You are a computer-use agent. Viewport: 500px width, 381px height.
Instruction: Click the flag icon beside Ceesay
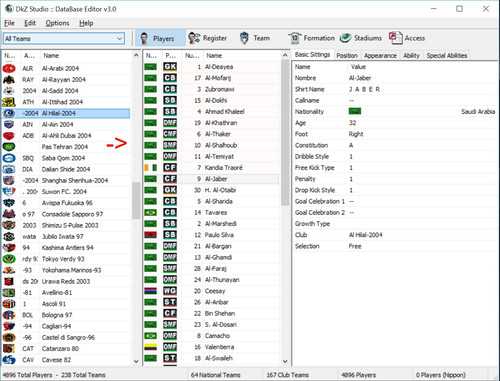click(x=151, y=291)
